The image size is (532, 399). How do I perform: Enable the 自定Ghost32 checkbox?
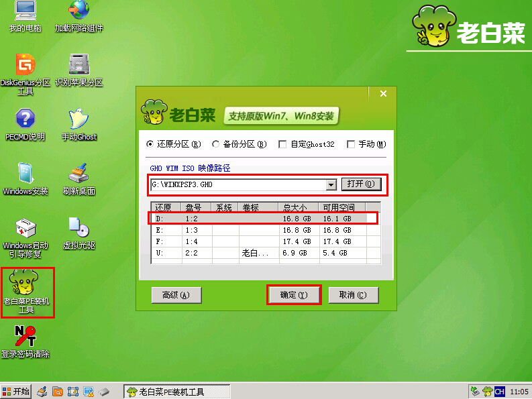(307, 144)
